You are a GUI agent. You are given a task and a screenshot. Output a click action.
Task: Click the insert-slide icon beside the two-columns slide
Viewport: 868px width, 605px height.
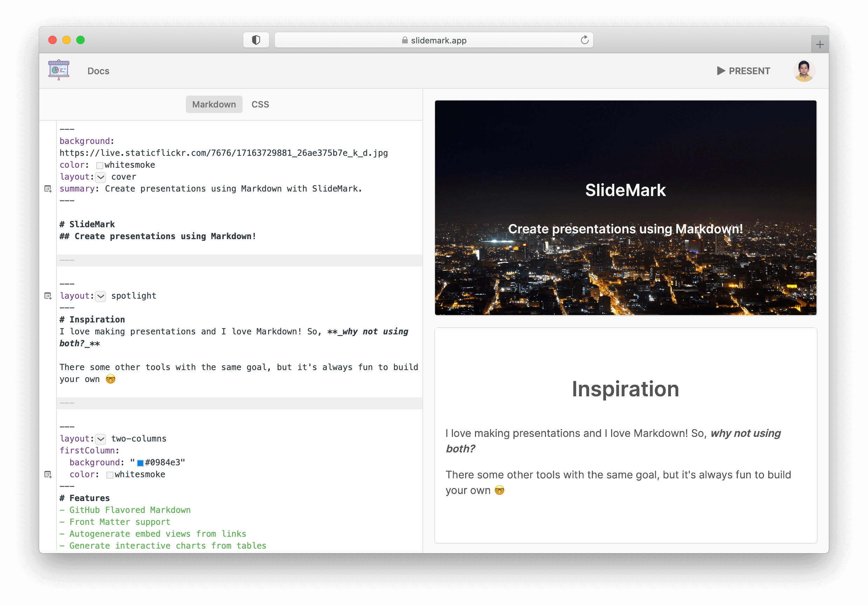[x=48, y=474]
